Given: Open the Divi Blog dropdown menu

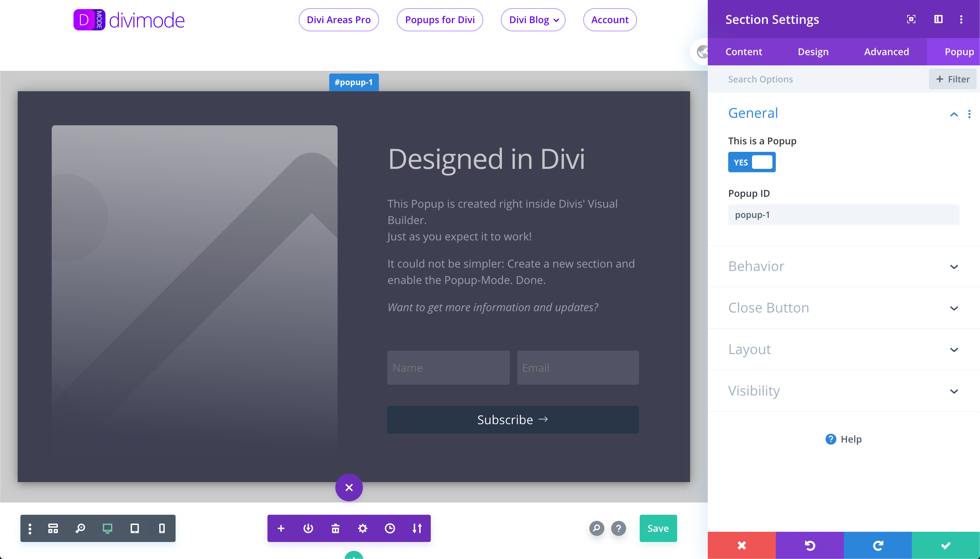Looking at the screenshot, I should (533, 20).
